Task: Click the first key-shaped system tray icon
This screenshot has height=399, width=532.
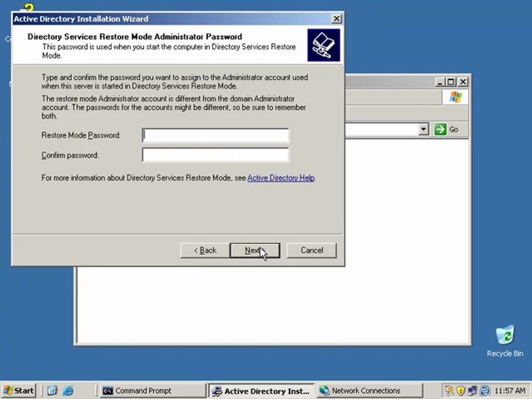Action: [449, 391]
